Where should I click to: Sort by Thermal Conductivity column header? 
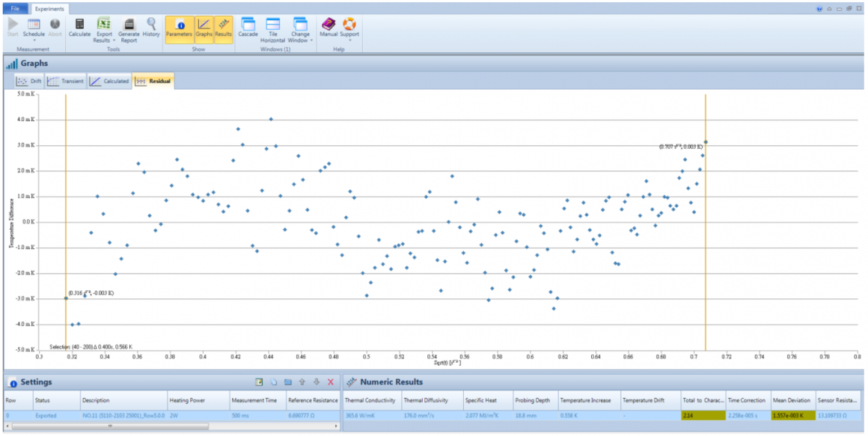[371, 400]
